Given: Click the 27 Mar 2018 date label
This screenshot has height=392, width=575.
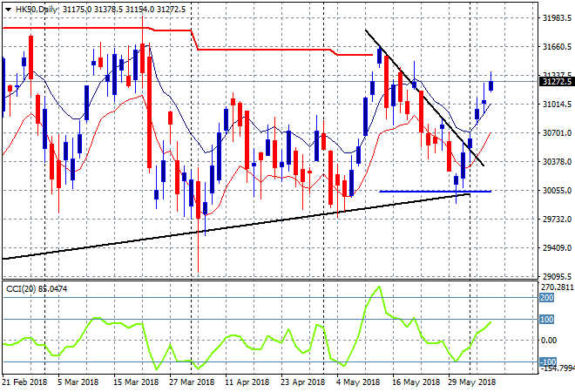Looking at the screenshot, I should coord(192,382).
